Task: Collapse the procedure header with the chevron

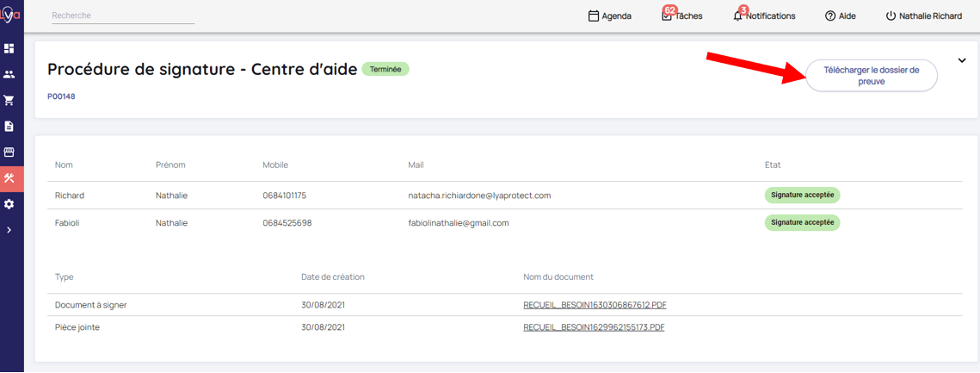Action: [962, 61]
